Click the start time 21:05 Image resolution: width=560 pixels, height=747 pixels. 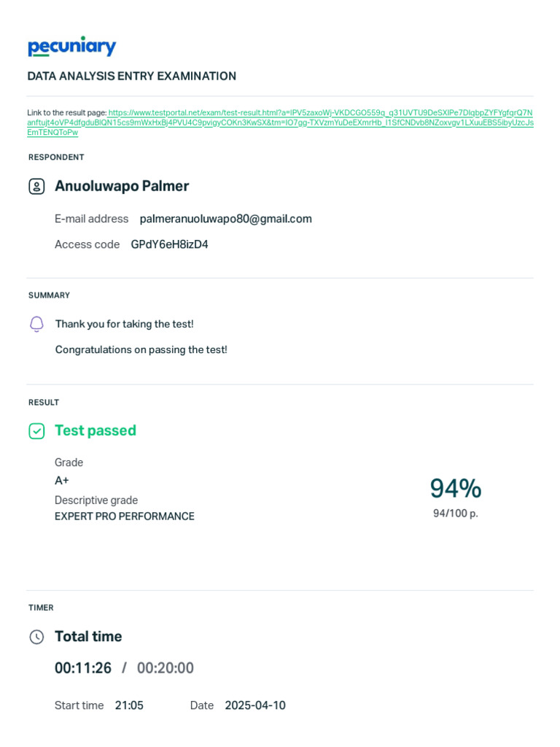click(x=129, y=705)
